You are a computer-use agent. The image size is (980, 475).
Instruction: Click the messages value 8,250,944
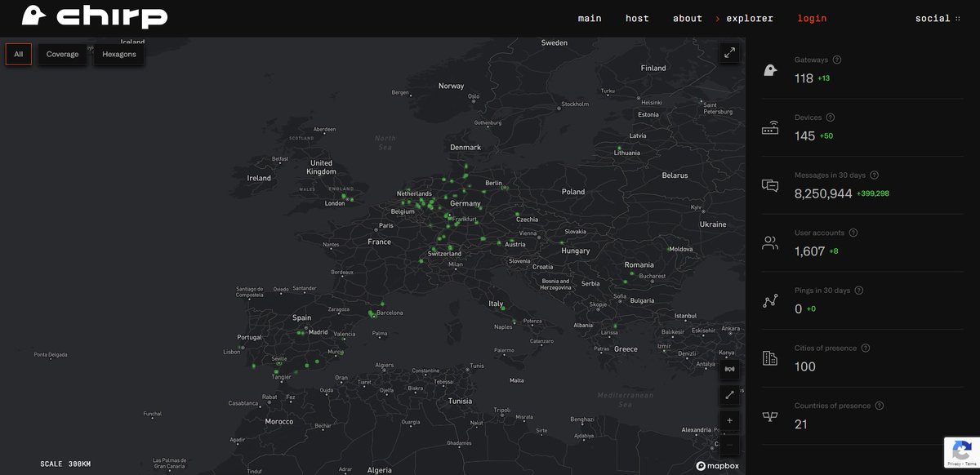click(823, 193)
